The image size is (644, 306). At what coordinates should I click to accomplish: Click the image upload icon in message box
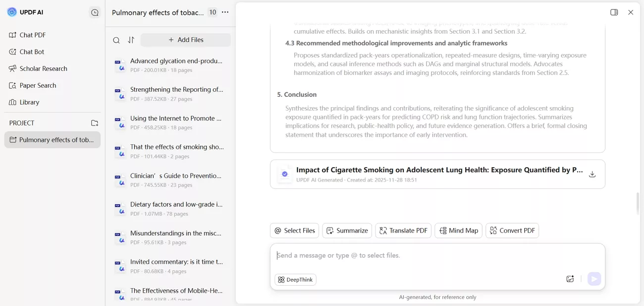point(570,279)
